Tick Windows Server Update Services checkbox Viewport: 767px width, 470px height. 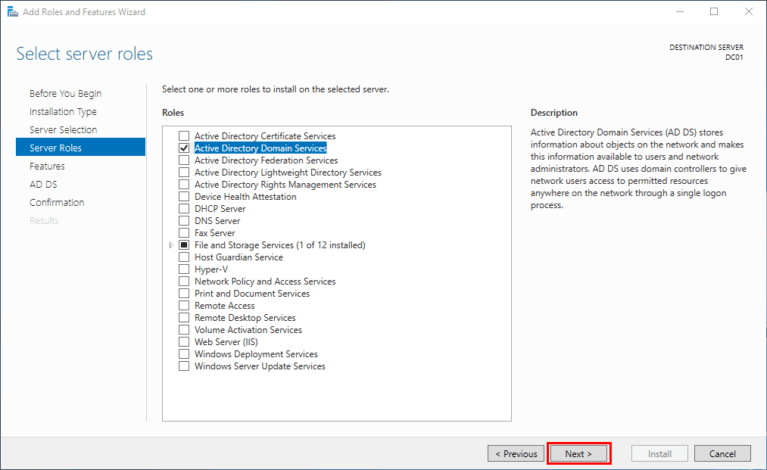pyautogui.click(x=184, y=366)
